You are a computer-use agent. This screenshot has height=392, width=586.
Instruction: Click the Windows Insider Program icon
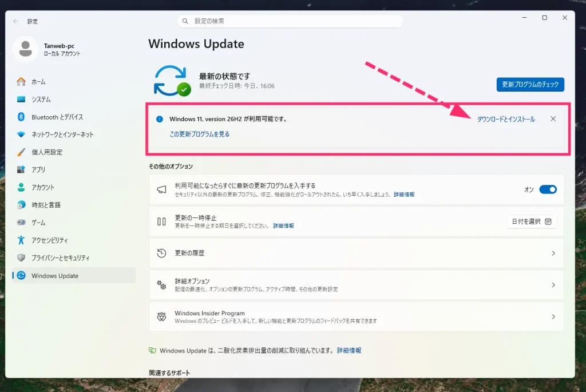coord(161,317)
